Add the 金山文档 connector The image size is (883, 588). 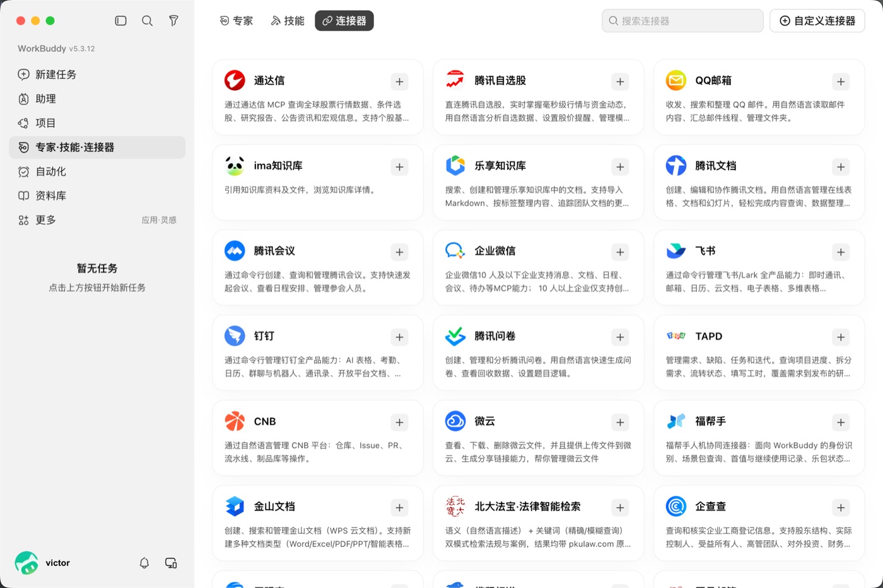pos(399,507)
